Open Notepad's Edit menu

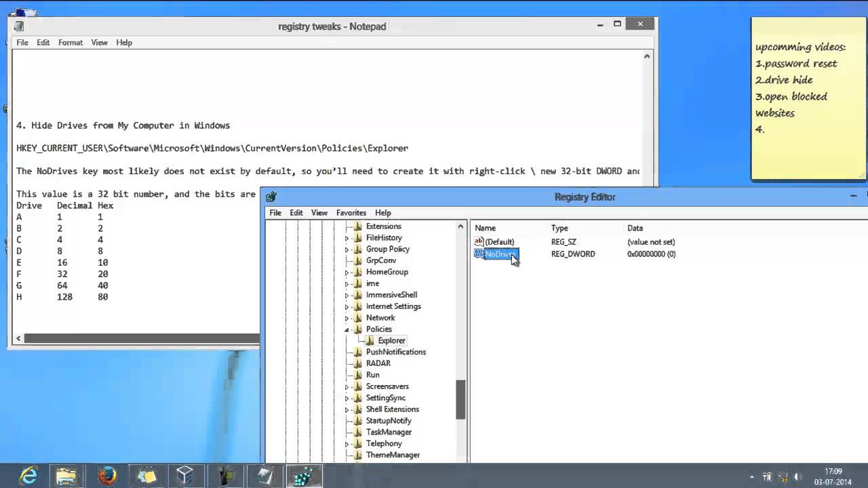[x=43, y=42]
